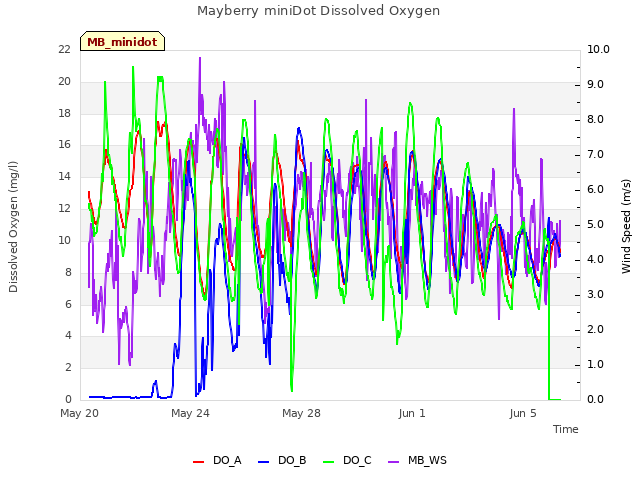
Task: Click the May 20 date tick label
Action: (x=79, y=413)
